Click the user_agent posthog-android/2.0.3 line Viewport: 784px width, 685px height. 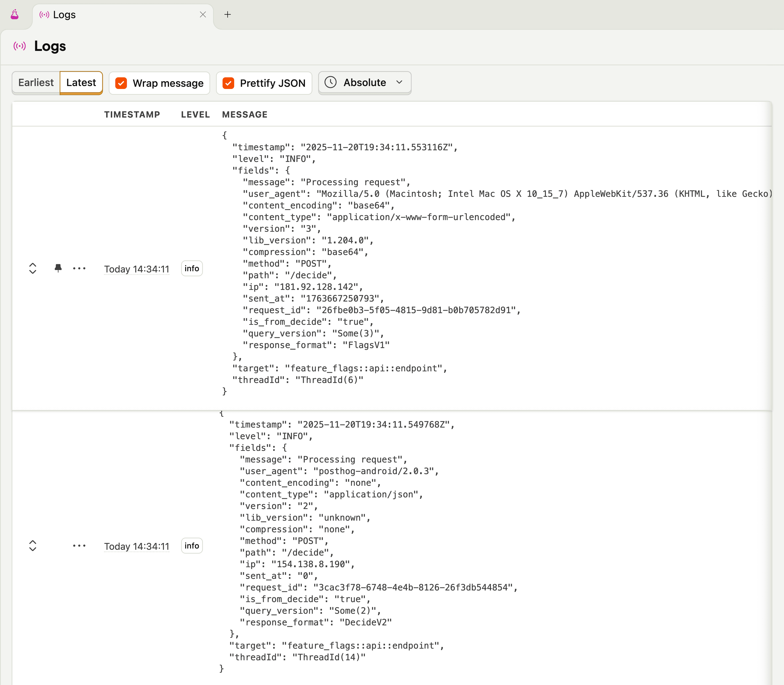click(x=339, y=471)
